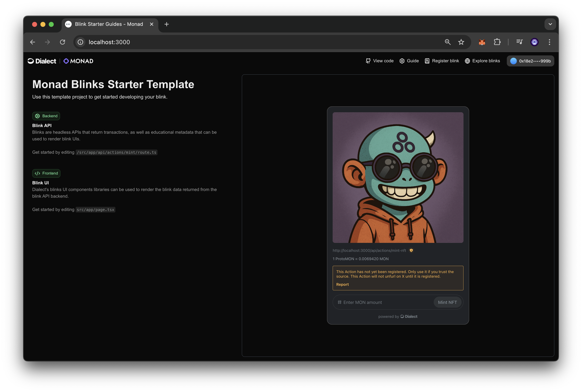The height and width of the screenshot is (392, 582).
Task: View site information icon
Action: click(80, 42)
